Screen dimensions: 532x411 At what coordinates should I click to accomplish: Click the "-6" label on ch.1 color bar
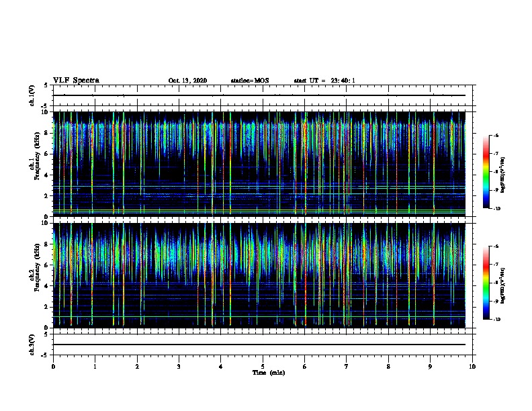496,136
